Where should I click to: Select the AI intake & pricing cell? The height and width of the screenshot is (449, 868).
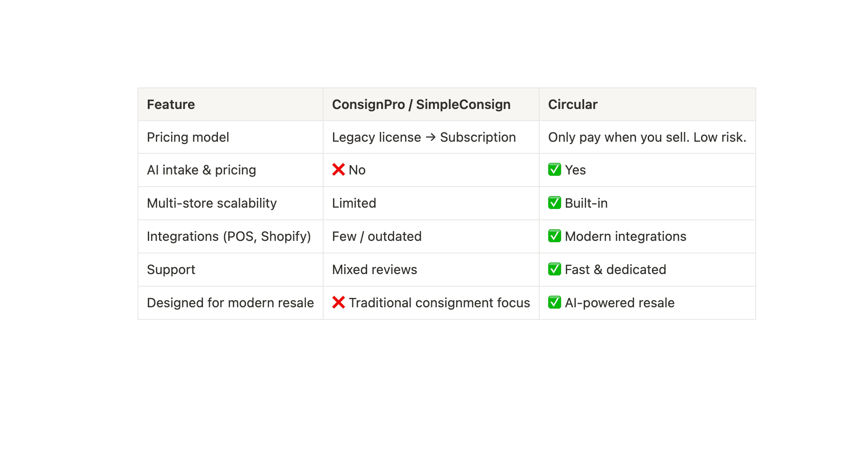(x=201, y=170)
